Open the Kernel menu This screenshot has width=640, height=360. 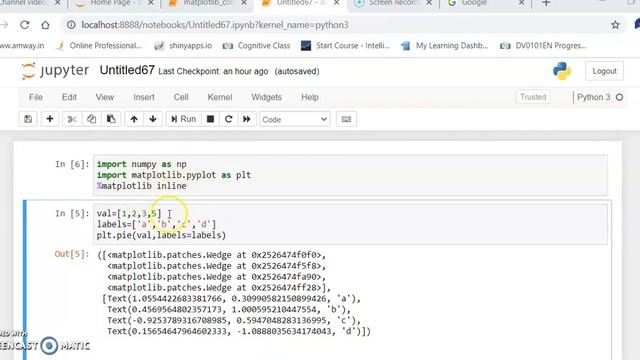click(x=220, y=97)
